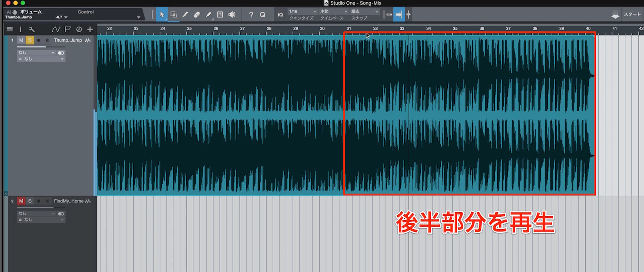This screenshot has height=272, width=644.
Task: Click the left bracket icon before Arrow tool
Action: click(153, 14)
